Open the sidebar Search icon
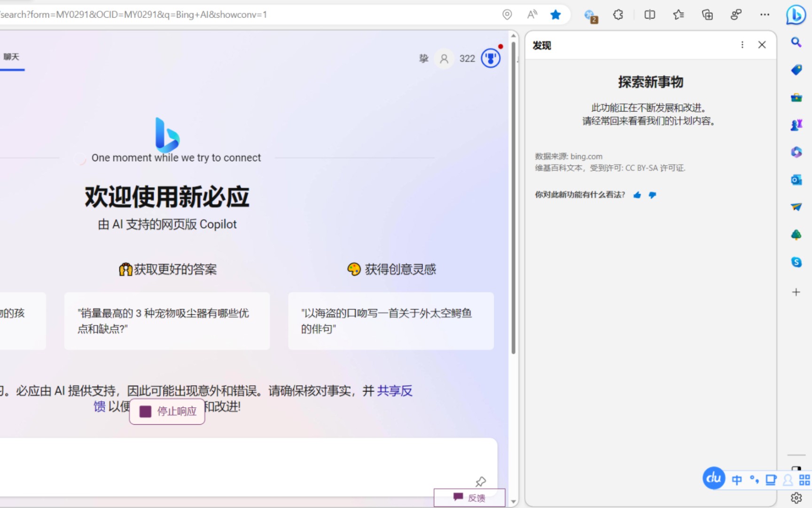The image size is (812, 508). tap(796, 42)
